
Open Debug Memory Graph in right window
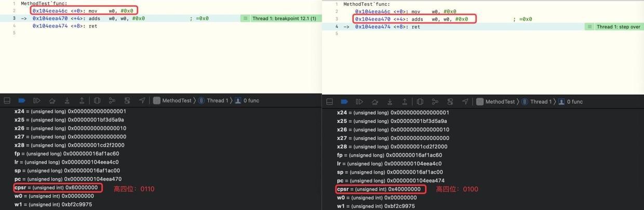click(435, 102)
